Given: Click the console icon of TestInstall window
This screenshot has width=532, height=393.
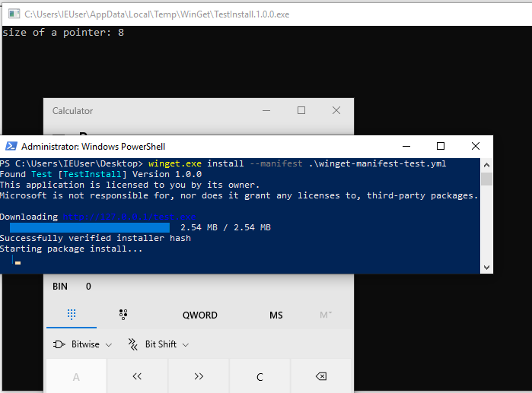Looking at the screenshot, I should (x=14, y=14).
